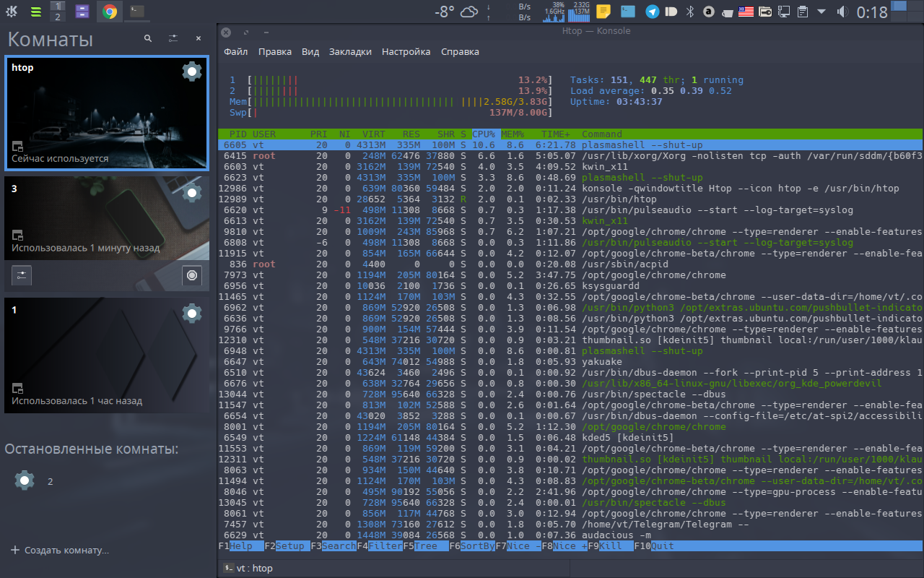
Task: Open the KDE application launcher
Action: pyautogui.click(x=12, y=12)
